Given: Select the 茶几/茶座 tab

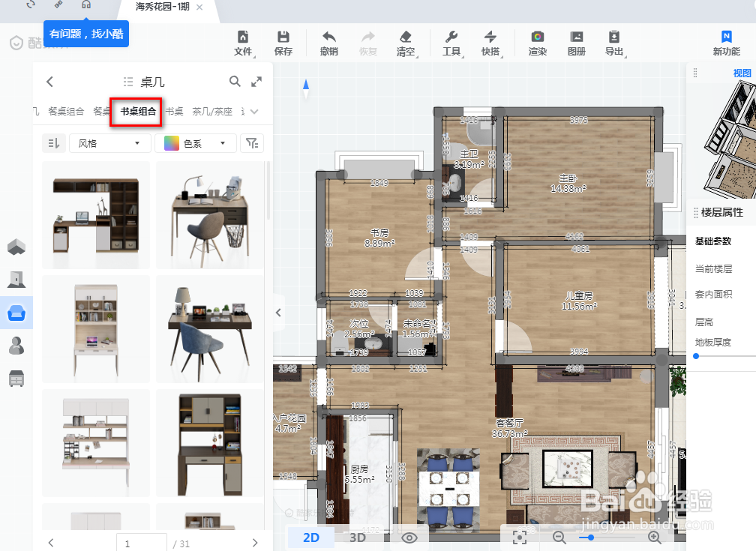Looking at the screenshot, I should (x=212, y=112).
